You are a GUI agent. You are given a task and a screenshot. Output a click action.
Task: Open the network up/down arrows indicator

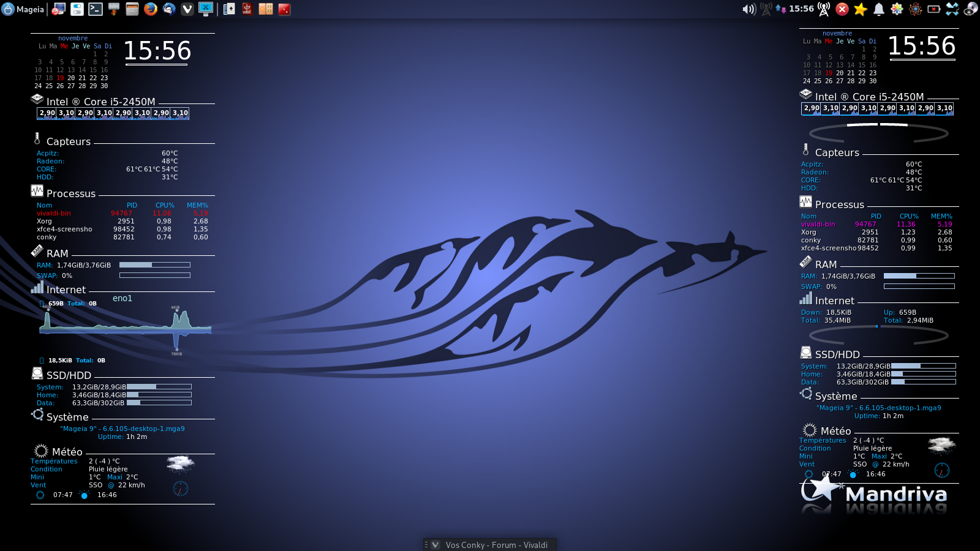780,9
